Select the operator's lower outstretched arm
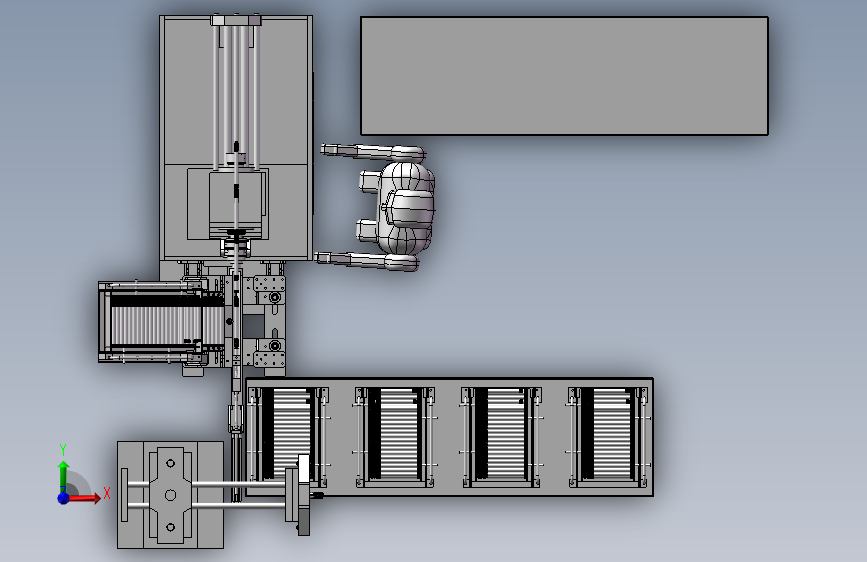The width and height of the screenshot is (867, 562). pyautogui.click(x=366, y=261)
